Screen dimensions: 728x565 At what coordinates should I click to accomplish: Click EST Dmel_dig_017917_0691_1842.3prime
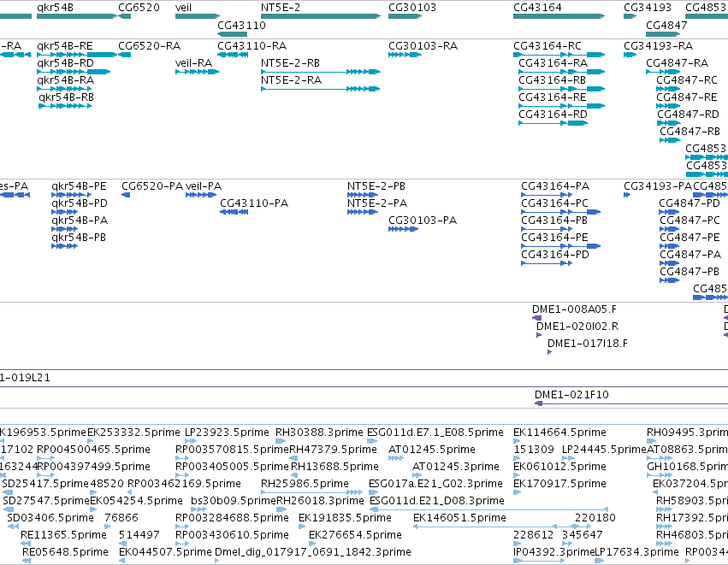216,562
